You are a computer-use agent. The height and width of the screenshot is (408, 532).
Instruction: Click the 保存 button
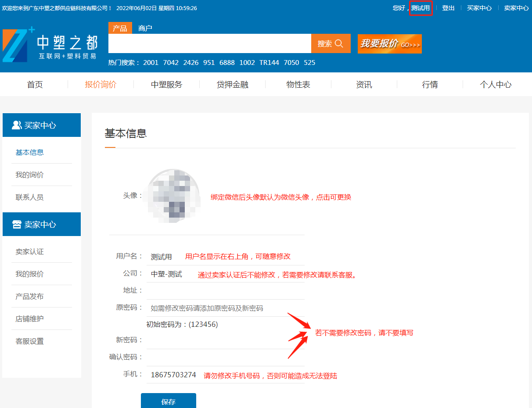(168, 401)
